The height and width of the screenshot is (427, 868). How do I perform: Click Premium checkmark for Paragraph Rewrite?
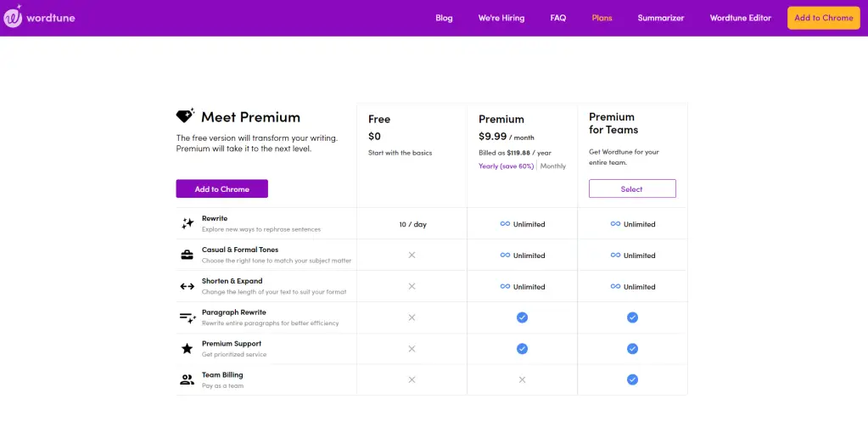(522, 317)
